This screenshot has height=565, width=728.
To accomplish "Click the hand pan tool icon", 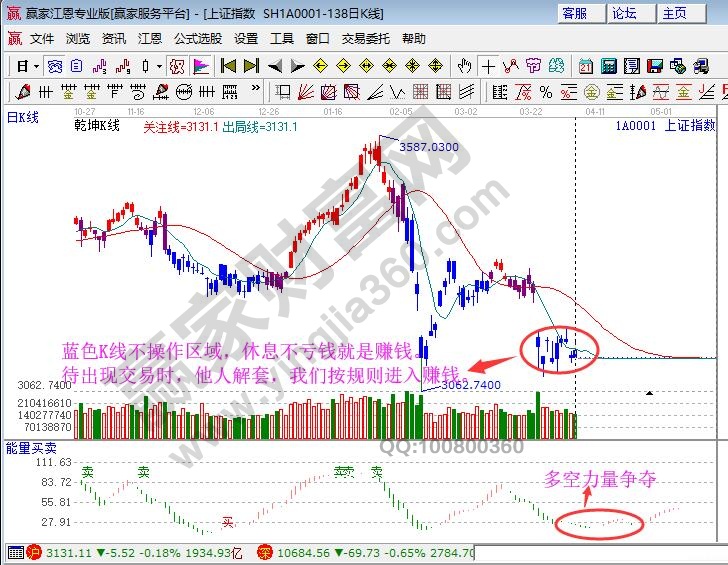I will tap(464, 66).
